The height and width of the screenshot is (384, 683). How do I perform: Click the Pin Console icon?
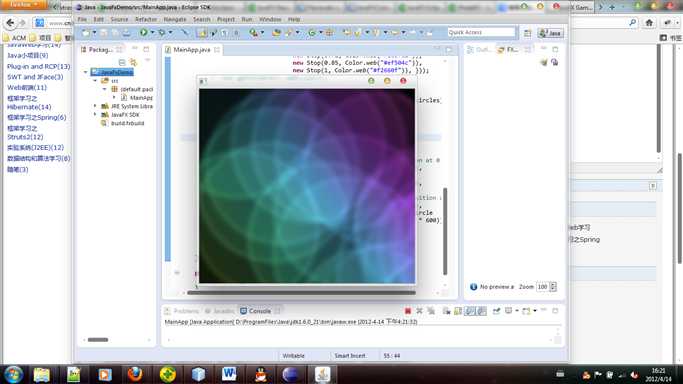pos(497,311)
